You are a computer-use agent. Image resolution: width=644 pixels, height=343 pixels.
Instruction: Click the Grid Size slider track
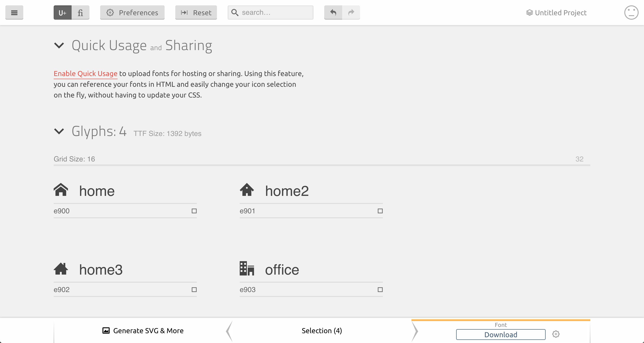point(322,165)
